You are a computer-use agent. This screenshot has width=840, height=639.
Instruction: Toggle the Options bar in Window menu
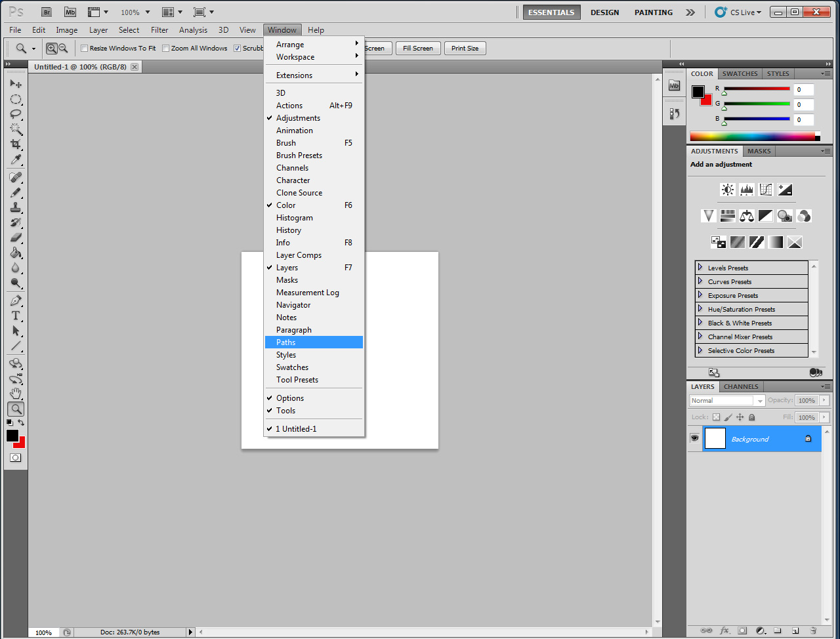[314, 398]
